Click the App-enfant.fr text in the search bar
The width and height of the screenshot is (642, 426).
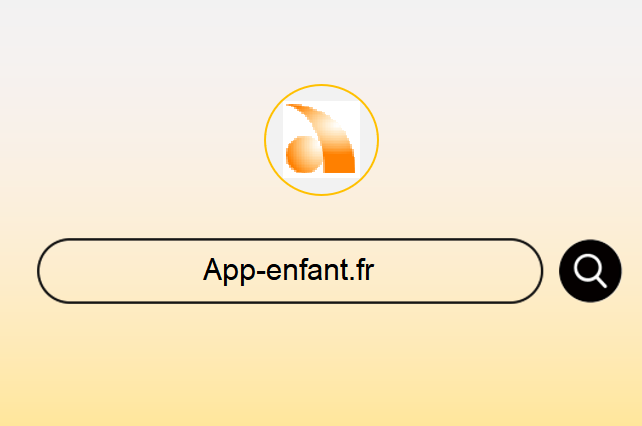coord(289,270)
